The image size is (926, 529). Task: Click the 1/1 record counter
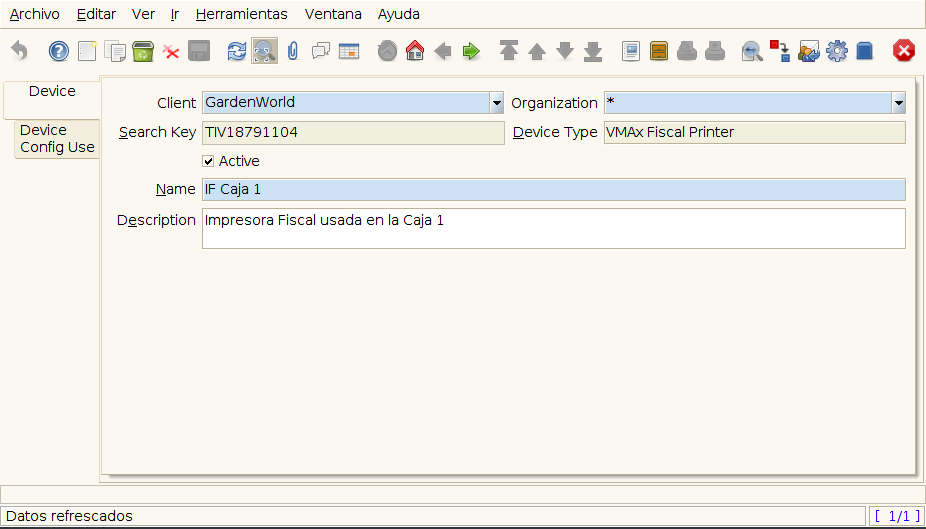tap(896, 516)
